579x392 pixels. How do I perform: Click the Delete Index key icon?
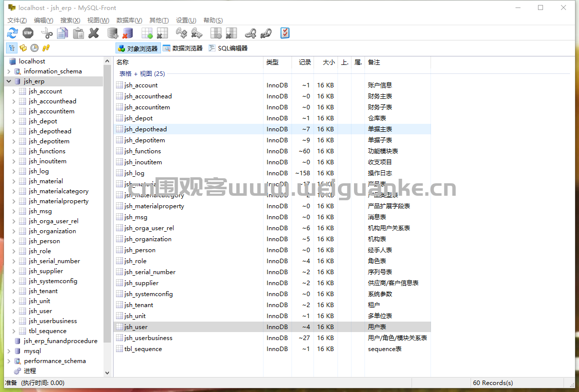coord(197,33)
